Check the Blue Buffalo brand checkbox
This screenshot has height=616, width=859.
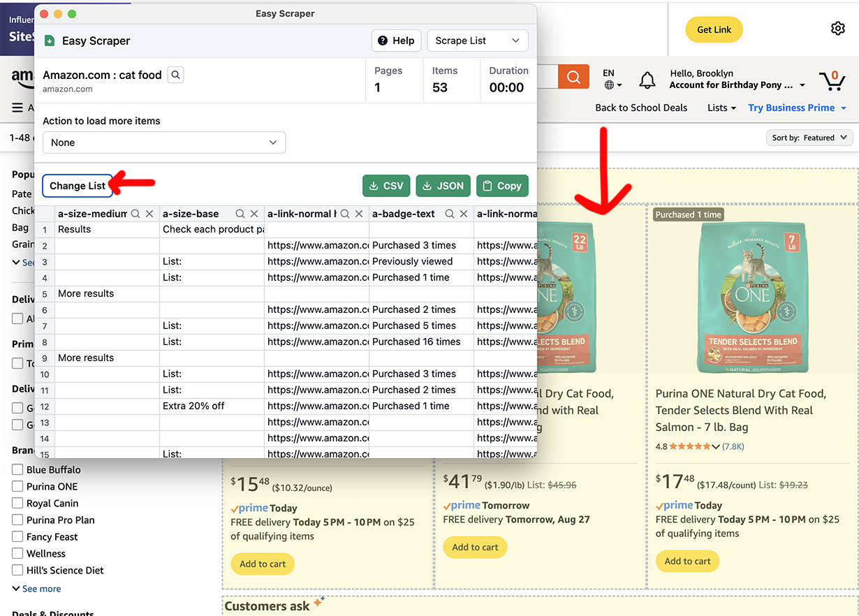pos(17,469)
